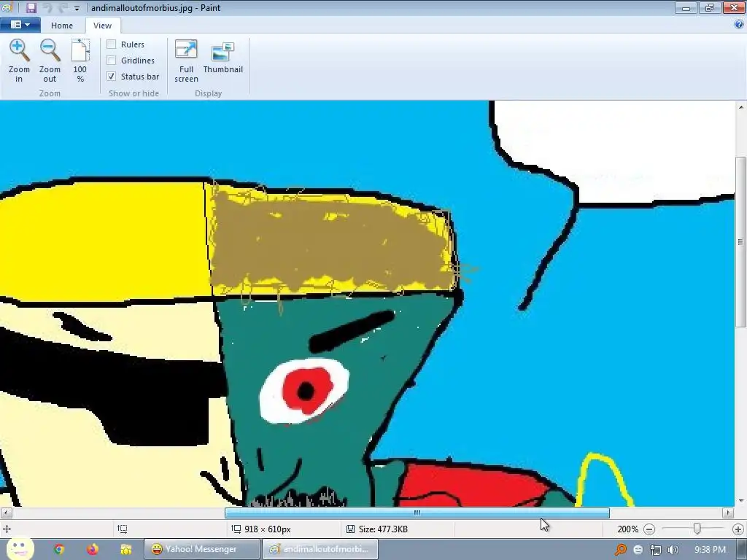747x560 pixels.
Task: Enable the Rulers checkbox
Action: pos(112,44)
